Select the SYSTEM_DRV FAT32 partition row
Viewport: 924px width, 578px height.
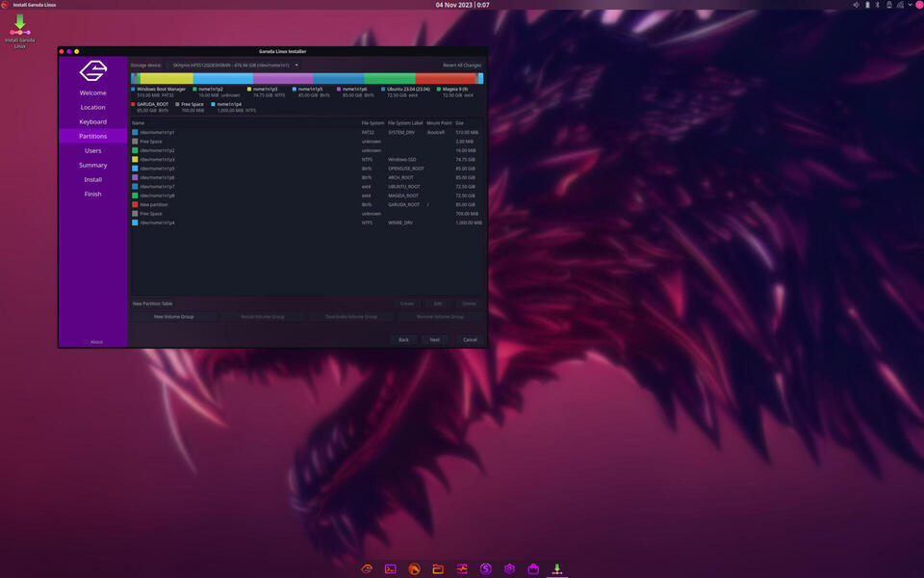[x=307, y=133]
